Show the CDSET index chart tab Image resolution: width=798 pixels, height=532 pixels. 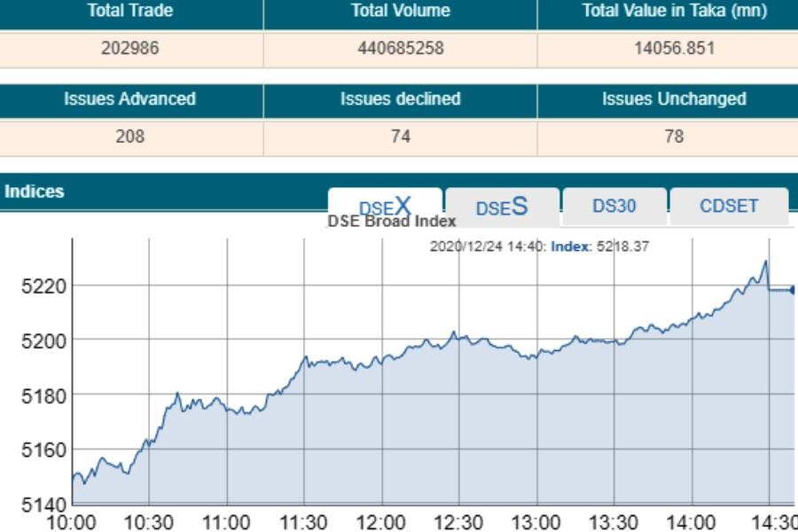click(729, 206)
